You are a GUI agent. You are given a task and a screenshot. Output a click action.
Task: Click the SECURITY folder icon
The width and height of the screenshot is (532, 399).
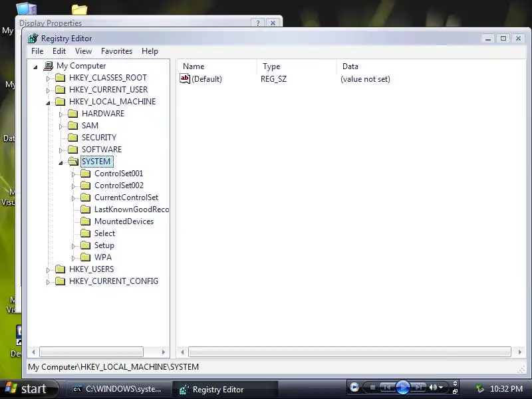pyautogui.click(x=73, y=138)
